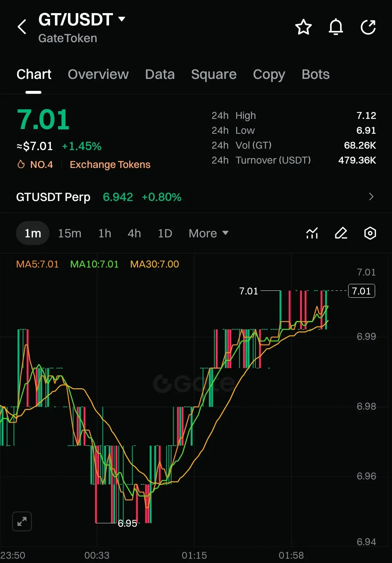Image resolution: width=392 pixels, height=563 pixels.
Task: Go back using the left arrow
Action: coord(22,27)
